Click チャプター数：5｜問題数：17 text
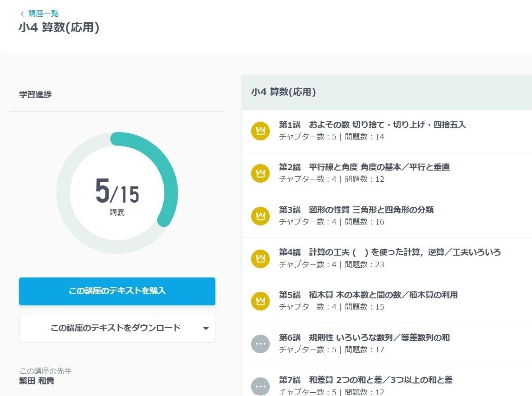532x396 pixels. click(x=331, y=350)
